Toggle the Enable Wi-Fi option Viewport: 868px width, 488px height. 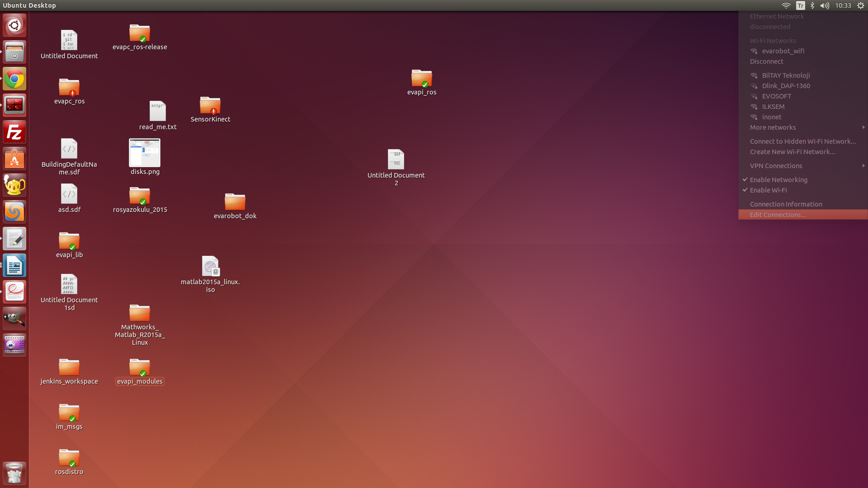768,190
